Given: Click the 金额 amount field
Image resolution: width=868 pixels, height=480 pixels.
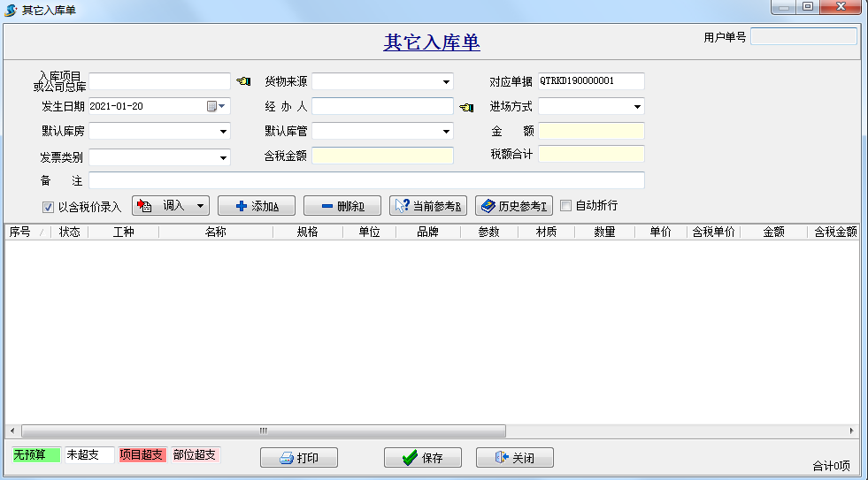Looking at the screenshot, I should click(x=591, y=131).
